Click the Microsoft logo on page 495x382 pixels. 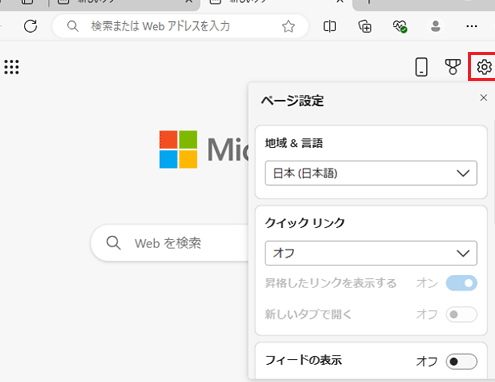(x=178, y=149)
